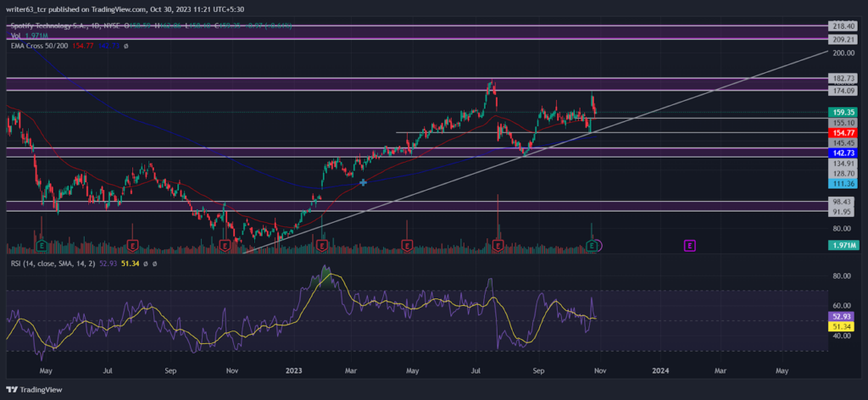Viewport: 868px width, 400px height.
Task: Select the purple zone between 209.21 and 218.40
Action: tap(417, 33)
